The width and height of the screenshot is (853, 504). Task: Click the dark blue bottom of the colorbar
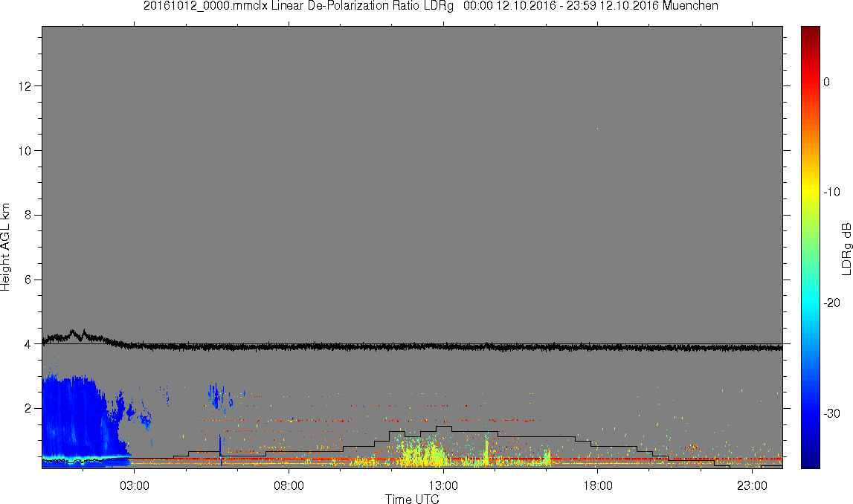click(811, 461)
